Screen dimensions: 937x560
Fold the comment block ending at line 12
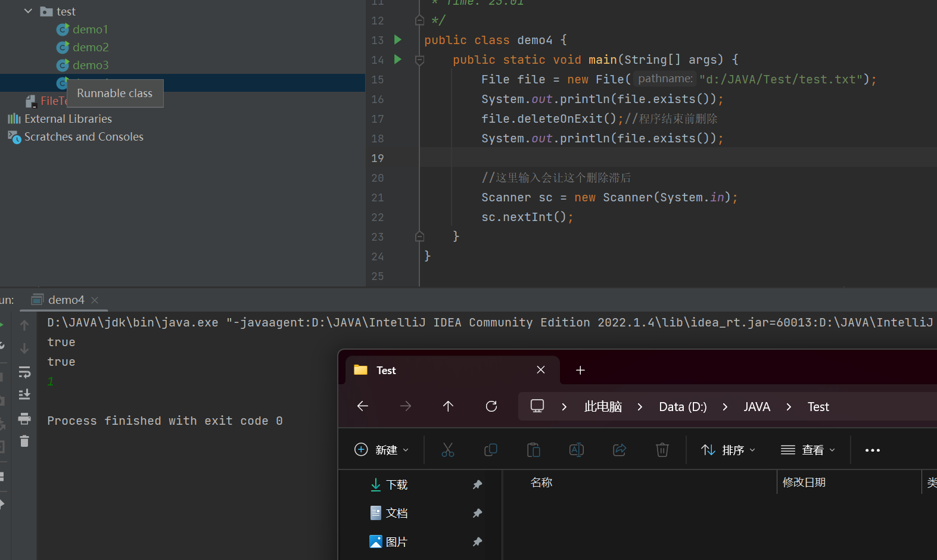pyautogui.click(x=419, y=20)
